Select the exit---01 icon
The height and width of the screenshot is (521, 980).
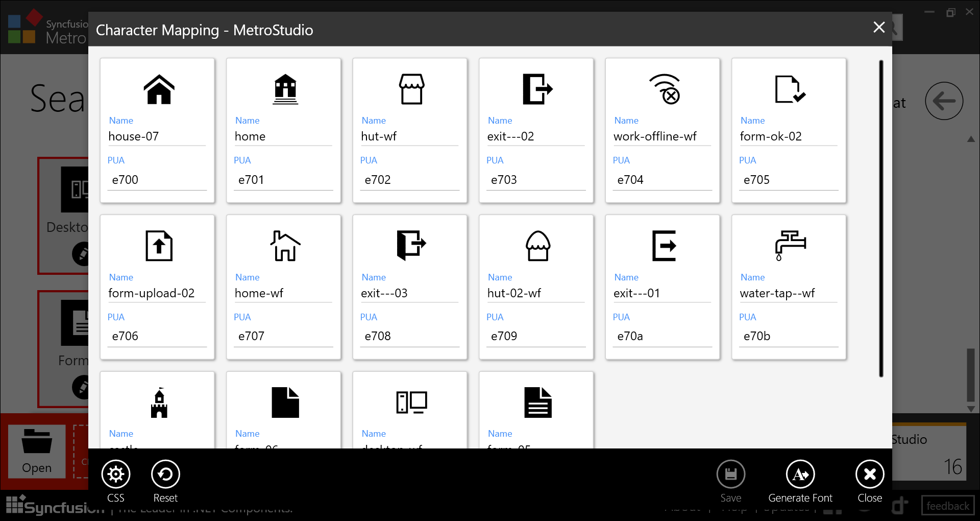coord(664,246)
